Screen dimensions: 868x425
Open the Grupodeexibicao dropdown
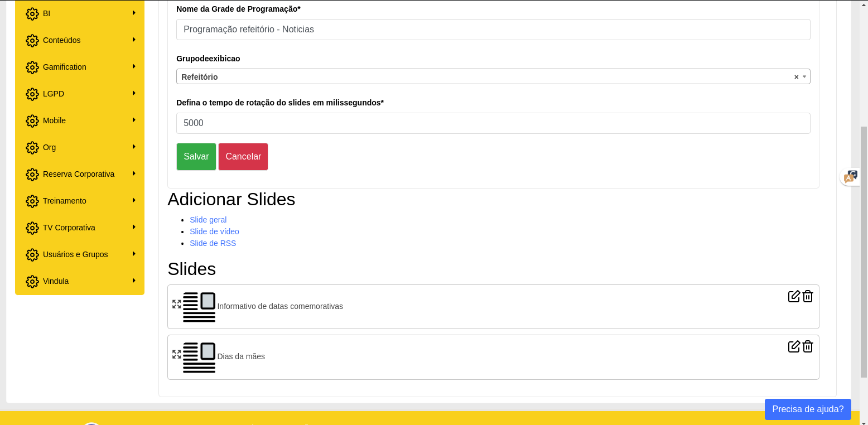click(x=493, y=76)
